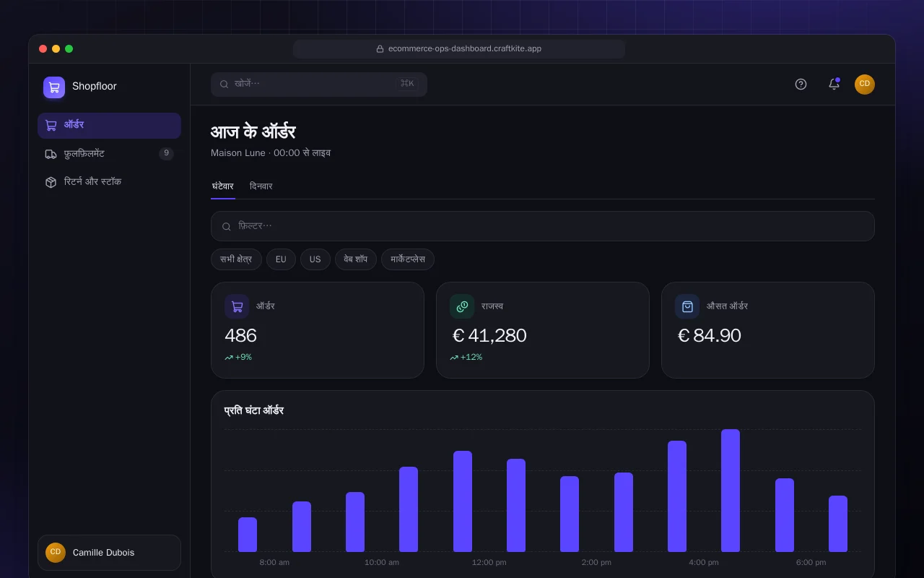Click the magnifier icon in the फ़िल्टर field
The image size is (924, 578).
(x=227, y=226)
